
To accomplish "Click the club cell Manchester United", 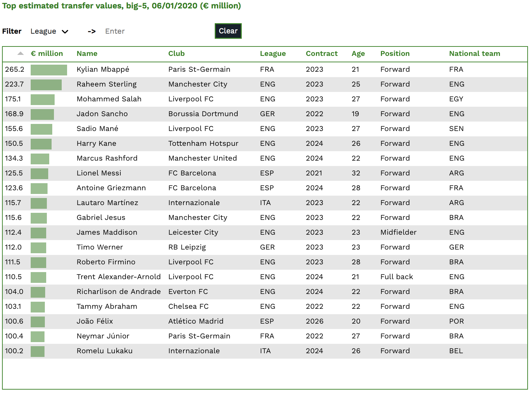I will [203, 158].
